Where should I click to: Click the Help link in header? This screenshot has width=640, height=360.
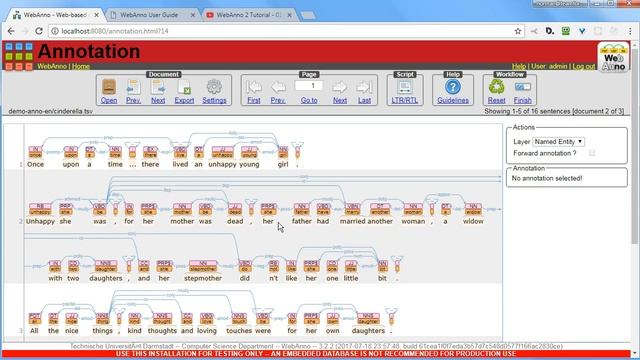click(519, 66)
